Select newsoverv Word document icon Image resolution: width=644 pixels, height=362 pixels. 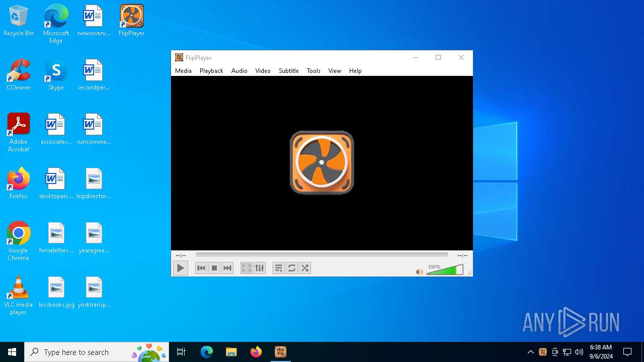tap(94, 21)
